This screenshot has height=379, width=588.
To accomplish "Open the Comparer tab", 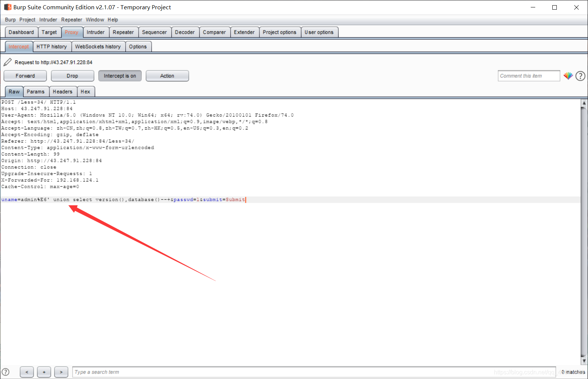I will (x=214, y=32).
